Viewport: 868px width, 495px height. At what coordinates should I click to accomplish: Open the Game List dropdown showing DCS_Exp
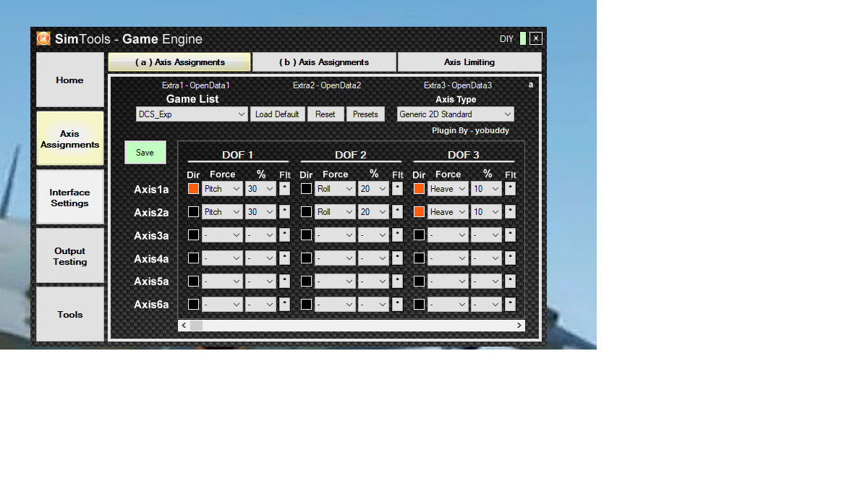click(192, 114)
